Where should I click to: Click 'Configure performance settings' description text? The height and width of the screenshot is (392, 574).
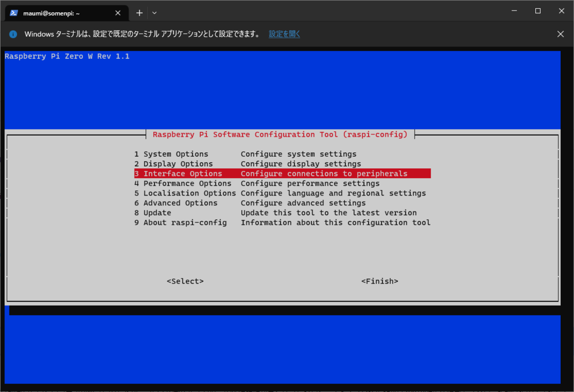pos(310,183)
